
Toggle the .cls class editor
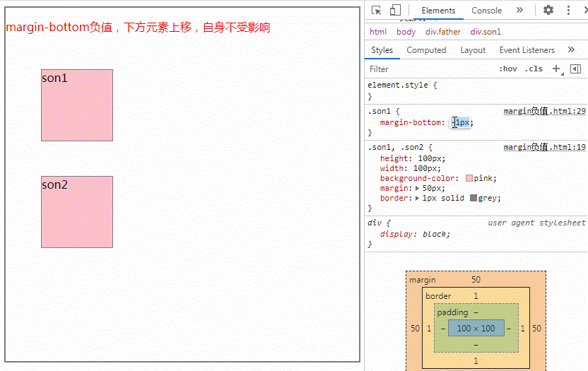[x=534, y=69]
